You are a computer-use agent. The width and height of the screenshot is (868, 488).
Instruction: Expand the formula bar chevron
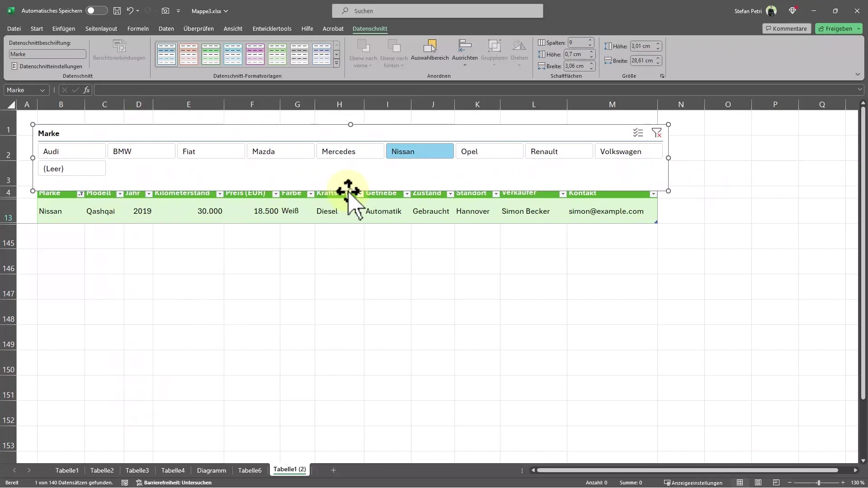coord(860,90)
